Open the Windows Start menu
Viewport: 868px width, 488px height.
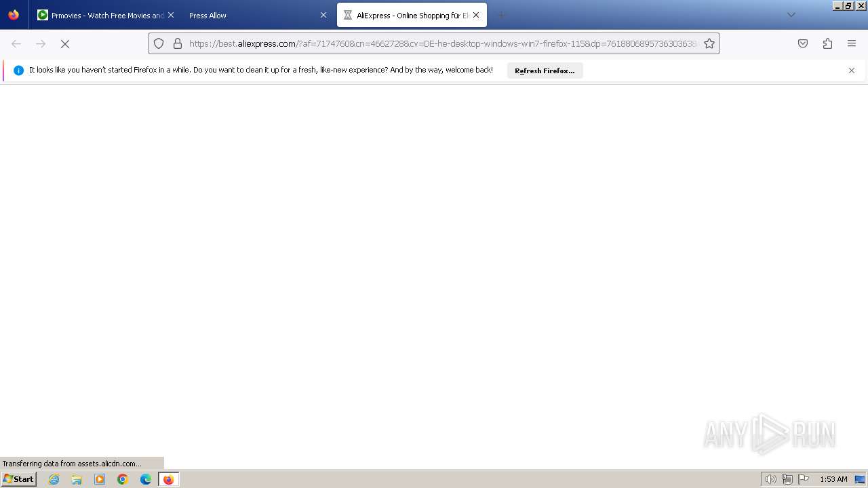click(18, 479)
